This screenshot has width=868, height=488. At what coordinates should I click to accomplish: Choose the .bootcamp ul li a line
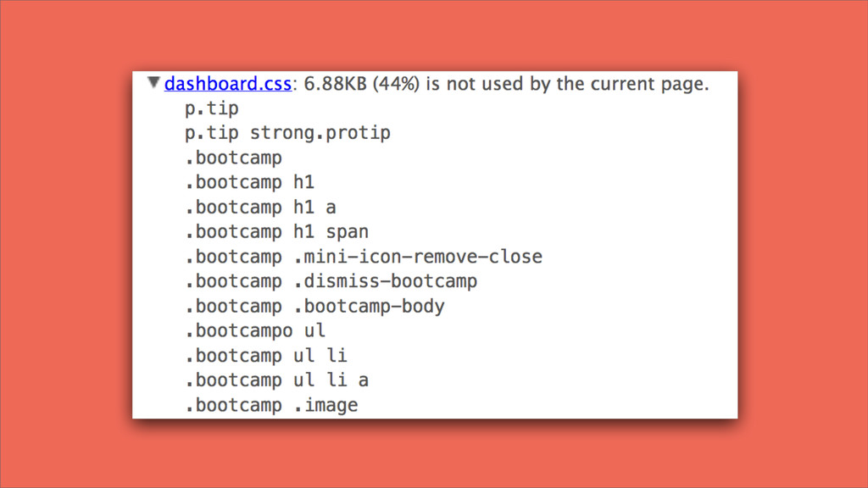point(276,380)
